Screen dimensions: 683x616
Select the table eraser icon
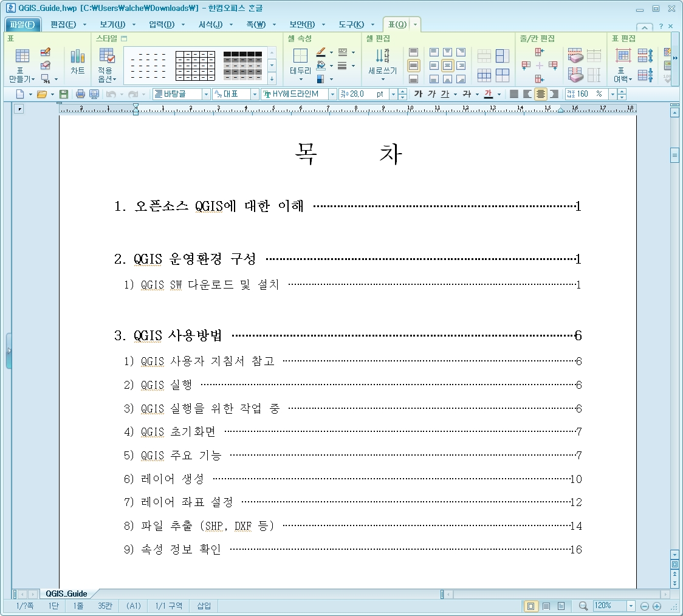46,65
